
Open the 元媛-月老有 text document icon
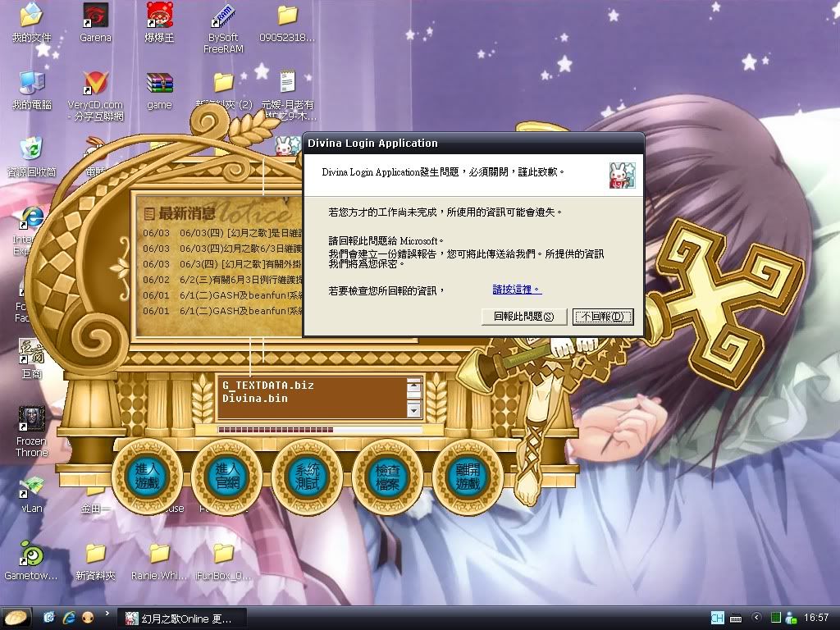coord(288,95)
